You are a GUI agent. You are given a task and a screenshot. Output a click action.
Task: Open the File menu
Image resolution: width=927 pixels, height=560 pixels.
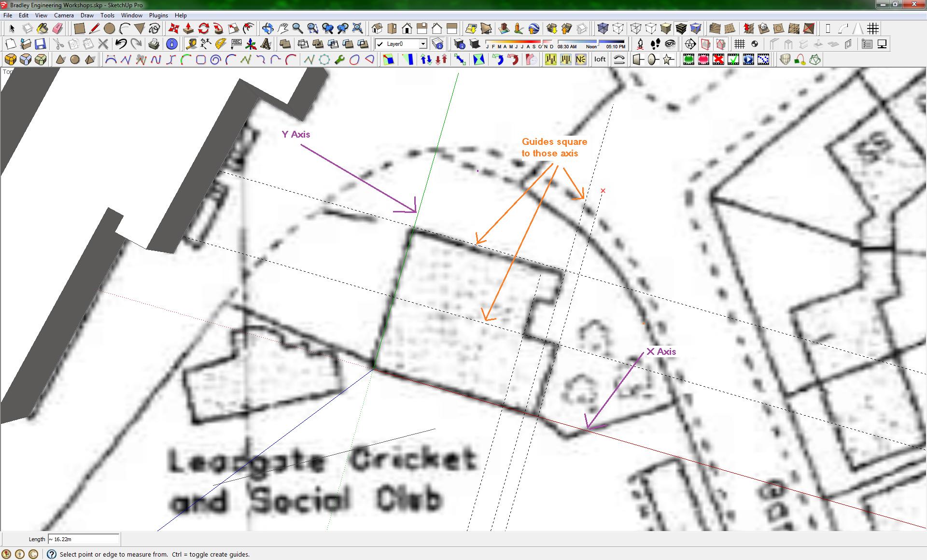(x=8, y=15)
